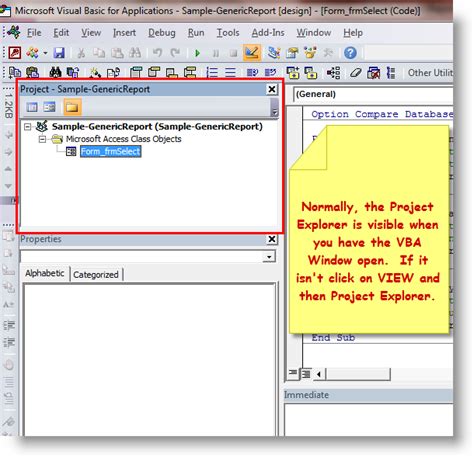Screen dimensions: 474x457
Task: Click the Break pause icon
Action: tap(216, 53)
